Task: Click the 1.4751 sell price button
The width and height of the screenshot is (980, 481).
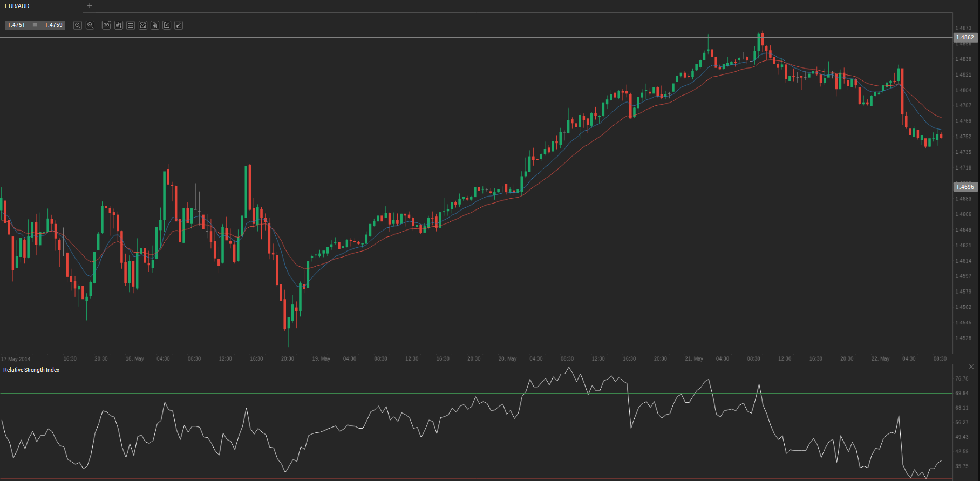Action: 16,25
